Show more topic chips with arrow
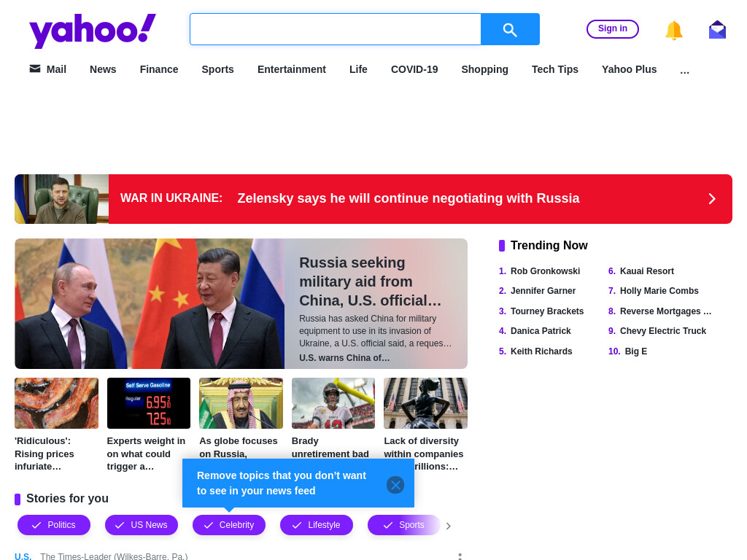This screenshot has width=747, height=560. 449,526
